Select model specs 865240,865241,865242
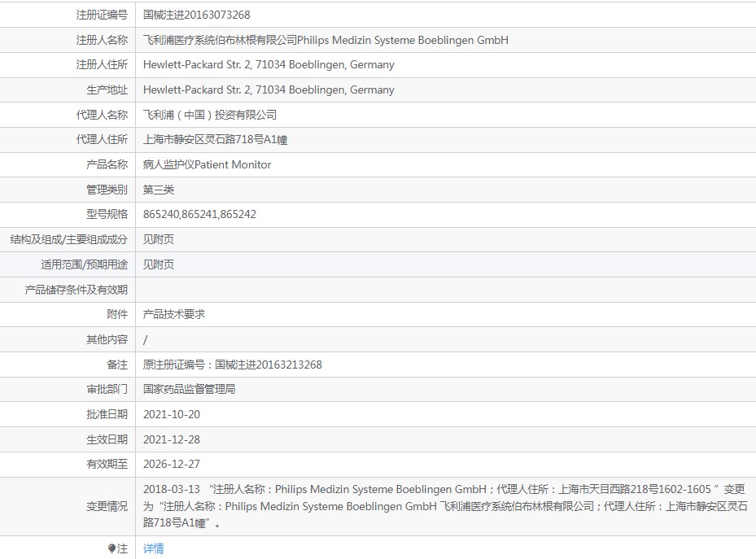This screenshot has width=756, height=559. tap(199, 215)
